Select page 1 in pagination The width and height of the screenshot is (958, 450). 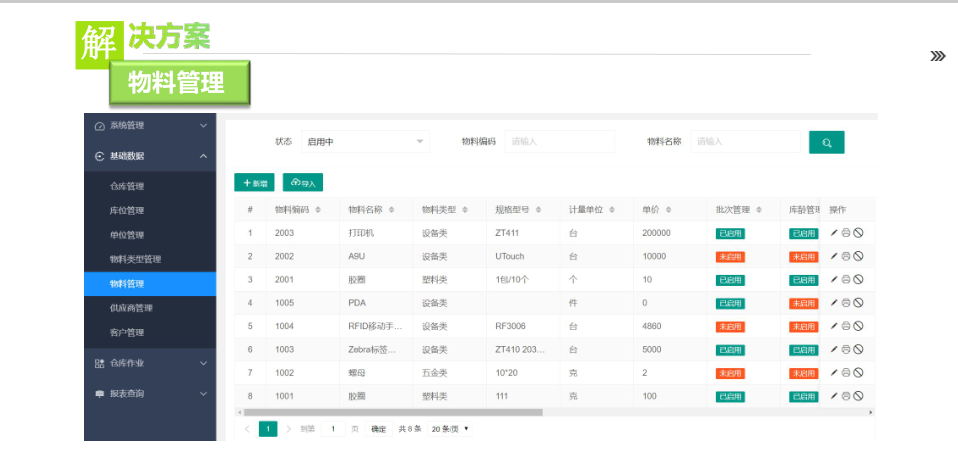[268, 429]
